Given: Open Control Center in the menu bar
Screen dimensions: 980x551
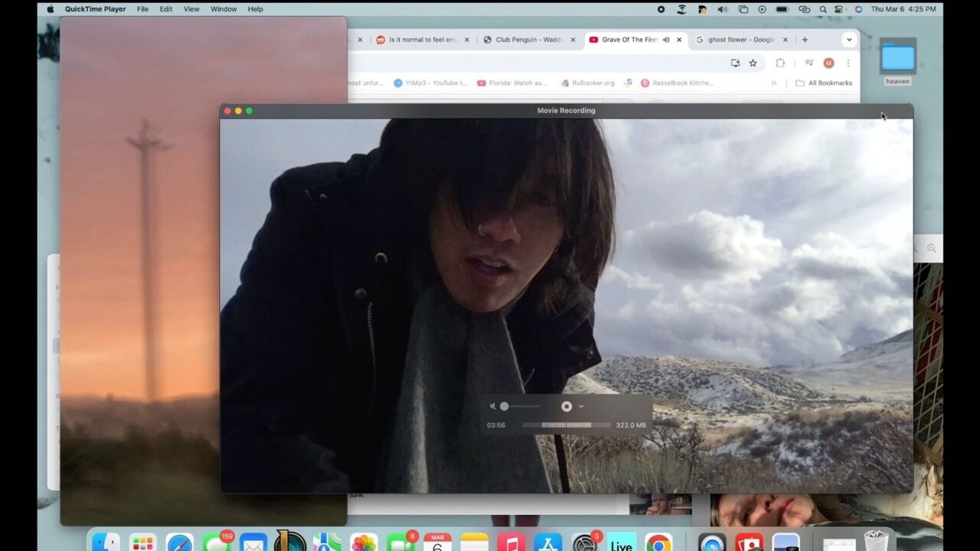Looking at the screenshot, I should (x=841, y=9).
